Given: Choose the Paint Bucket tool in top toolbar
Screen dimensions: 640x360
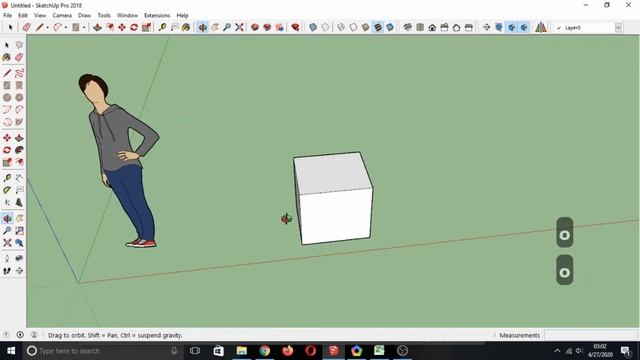Looking at the screenshot, I should pos(186,27).
